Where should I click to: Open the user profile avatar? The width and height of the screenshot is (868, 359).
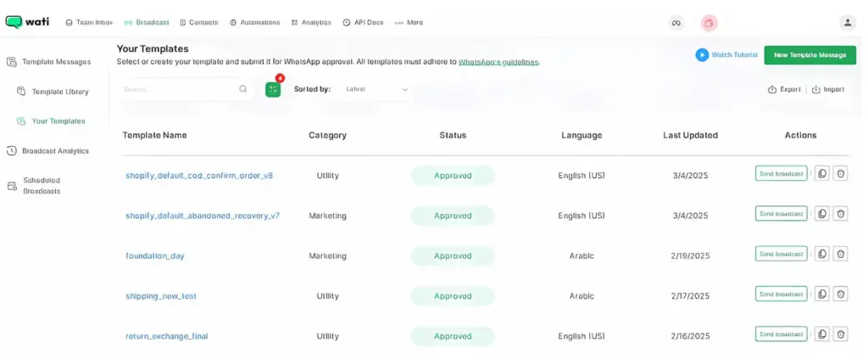(847, 23)
